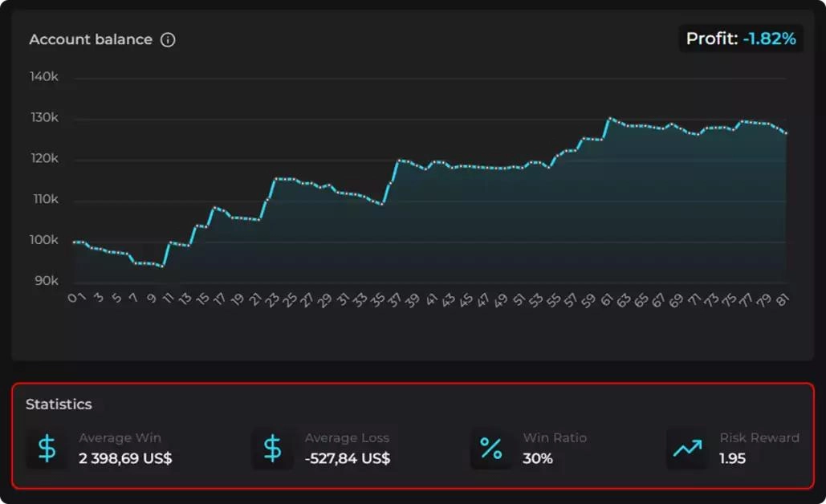Click the Risk Reward label text
This screenshot has height=504, width=826.
pyautogui.click(x=759, y=438)
